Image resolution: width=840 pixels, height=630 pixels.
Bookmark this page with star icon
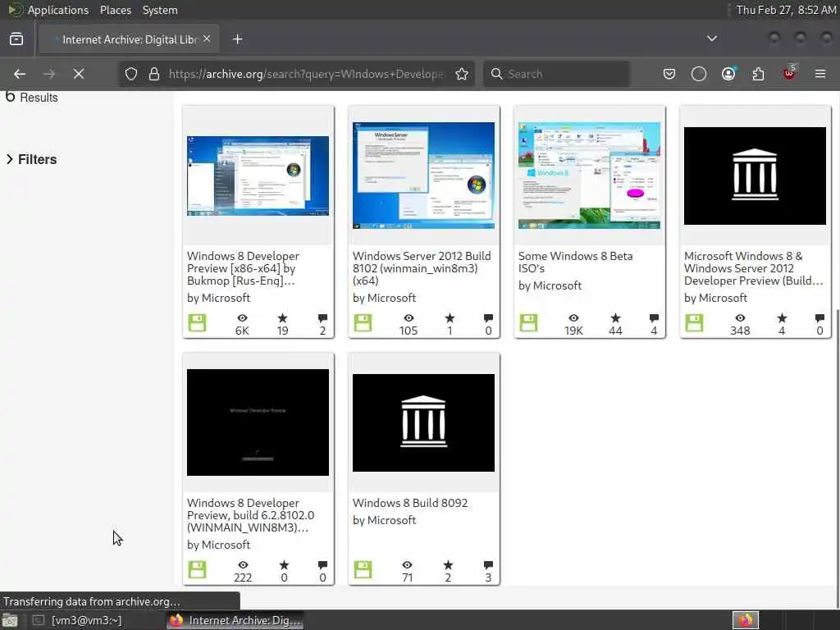tap(462, 74)
